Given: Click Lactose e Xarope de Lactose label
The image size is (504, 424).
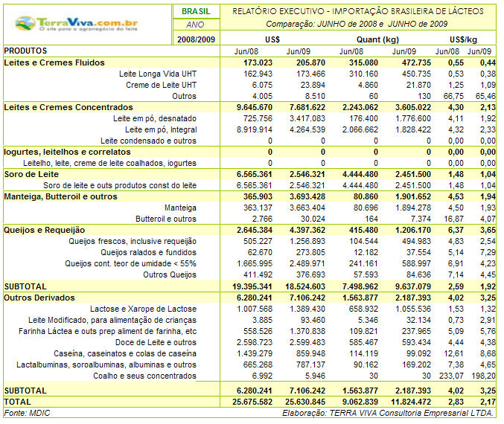Looking at the screenshot, I should coord(143,309).
